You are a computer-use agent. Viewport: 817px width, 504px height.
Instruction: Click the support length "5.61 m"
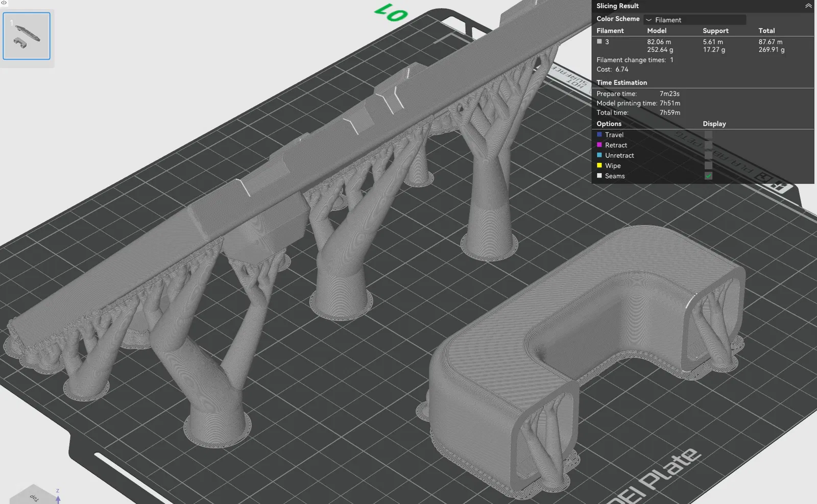pos(713,42)
